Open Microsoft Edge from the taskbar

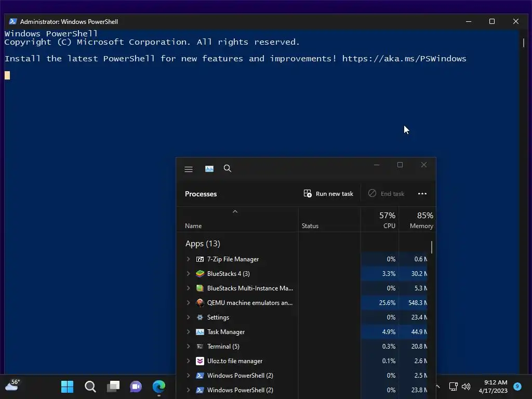tap(159, 387)
